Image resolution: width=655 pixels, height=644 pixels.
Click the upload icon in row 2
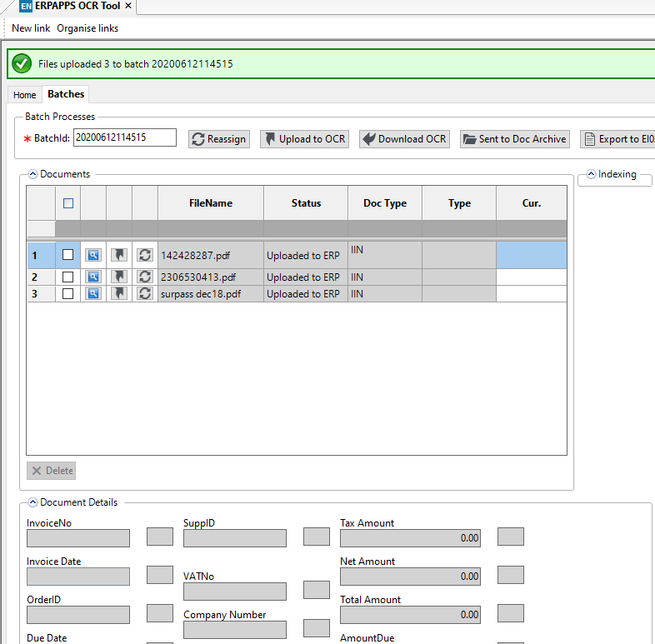pos(119,277)
